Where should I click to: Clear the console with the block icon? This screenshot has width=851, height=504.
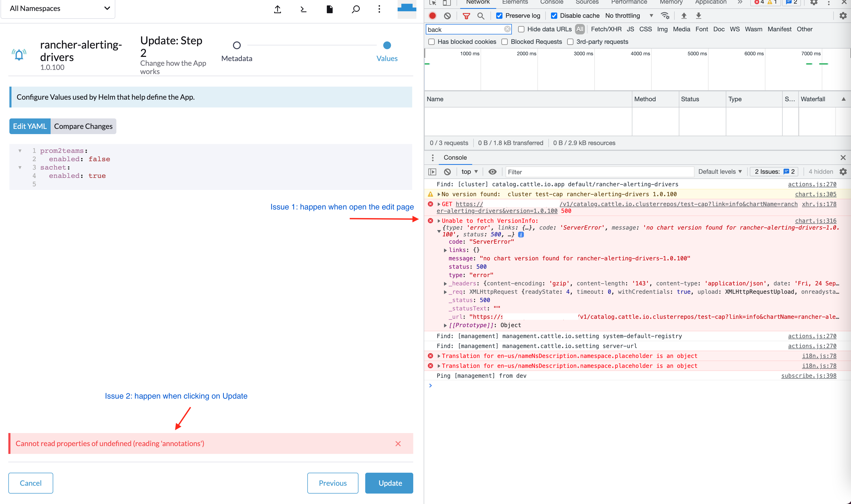pos(447,172)
